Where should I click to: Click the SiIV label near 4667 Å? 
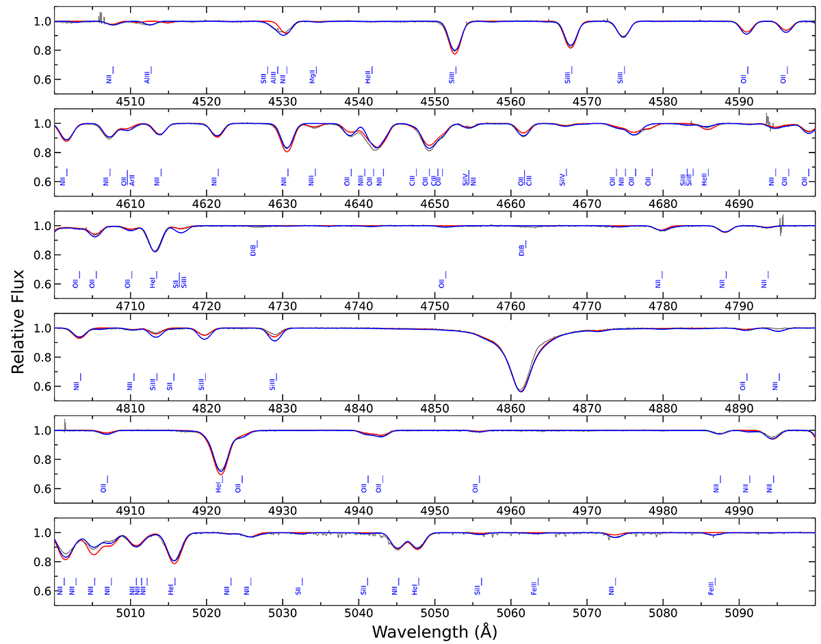tap(562, 179)
